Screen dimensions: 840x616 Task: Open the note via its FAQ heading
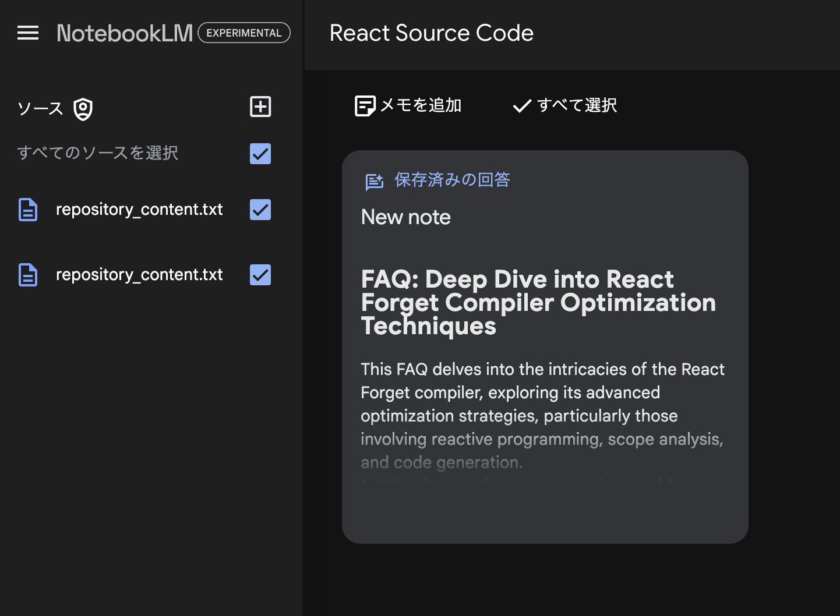click(538, 303)
